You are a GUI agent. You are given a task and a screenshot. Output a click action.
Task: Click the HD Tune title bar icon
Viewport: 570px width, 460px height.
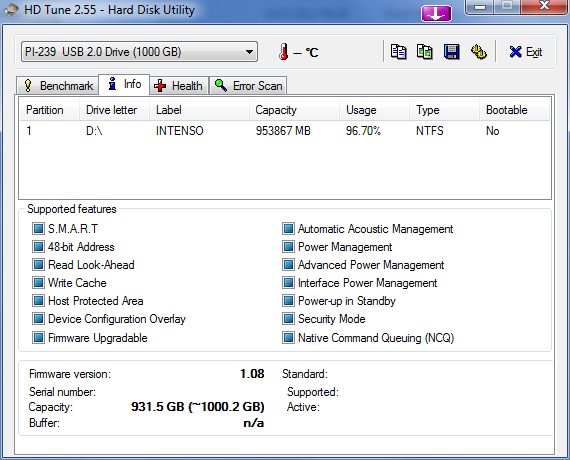[x=11, y=10]
